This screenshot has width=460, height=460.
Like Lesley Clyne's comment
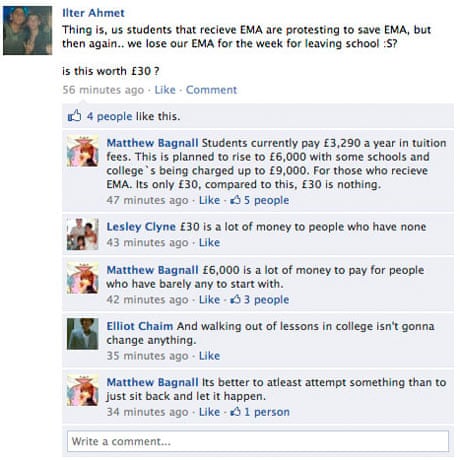pos(209,242)
